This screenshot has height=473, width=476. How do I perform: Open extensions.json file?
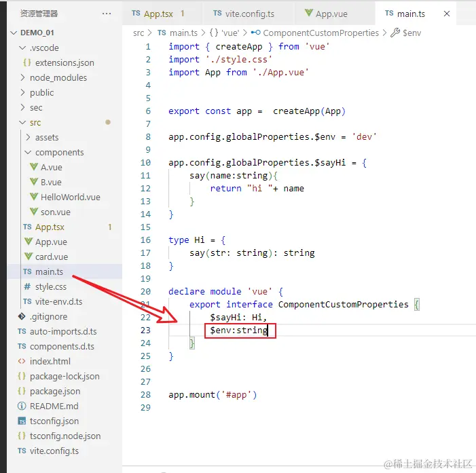pyautogui.click(x=65, y=63)
